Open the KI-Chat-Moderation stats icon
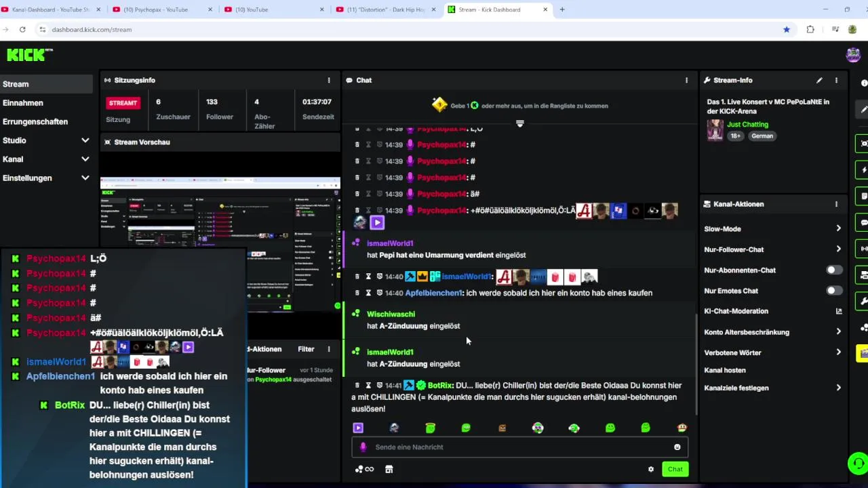The image size is (868, 488). pos(839,311)
